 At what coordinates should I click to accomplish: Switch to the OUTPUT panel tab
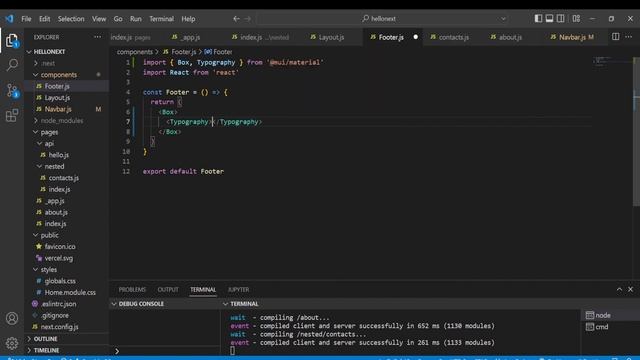[x=168, y=289]
